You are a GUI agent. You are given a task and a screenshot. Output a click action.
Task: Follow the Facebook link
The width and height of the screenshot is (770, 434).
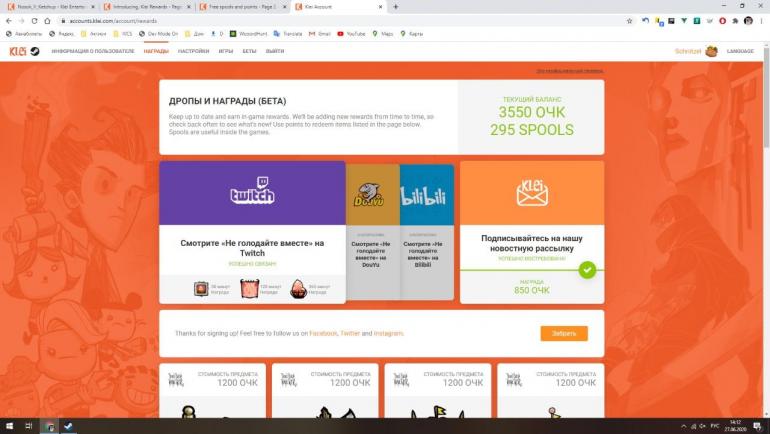point(323,333)
